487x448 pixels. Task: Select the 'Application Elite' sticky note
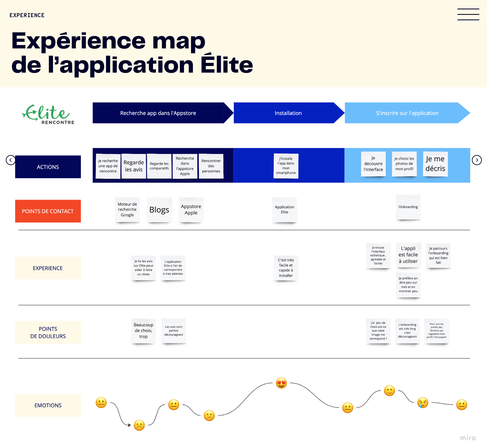pyautogui.click(x=285, y=209)
